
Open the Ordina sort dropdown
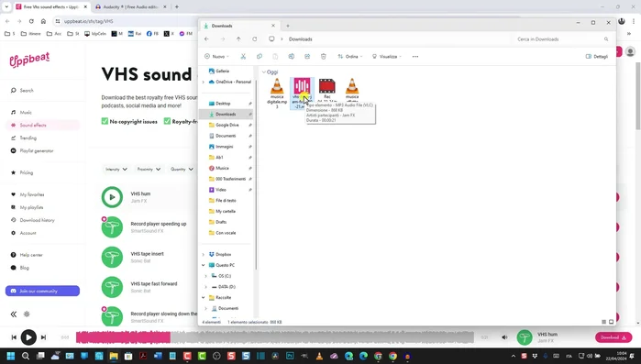point(350,56)
